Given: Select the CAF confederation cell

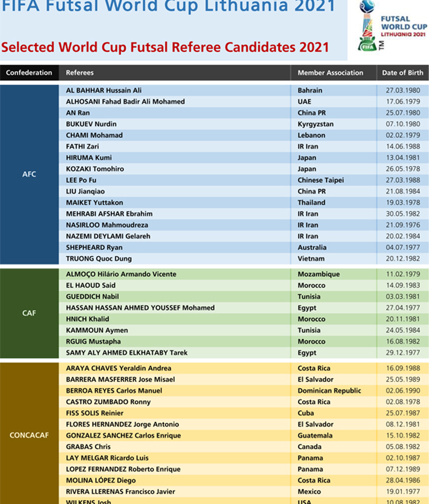Looking at the screenshot, I should click(29, 313).
